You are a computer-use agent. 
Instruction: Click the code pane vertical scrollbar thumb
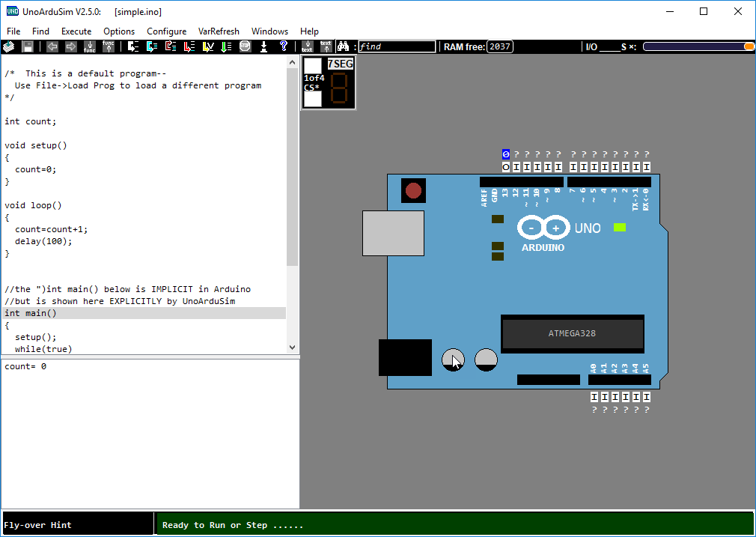(293, 167)
